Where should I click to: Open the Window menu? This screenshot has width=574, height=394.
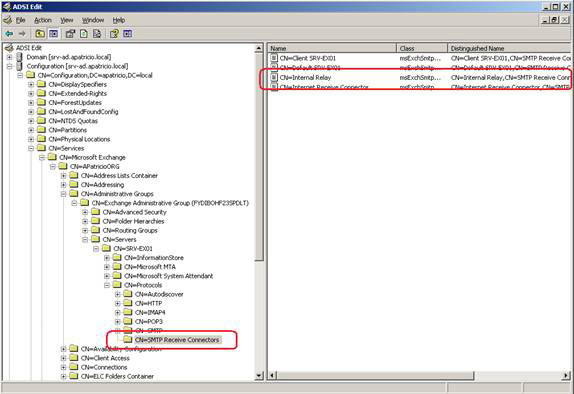[93, 20]
